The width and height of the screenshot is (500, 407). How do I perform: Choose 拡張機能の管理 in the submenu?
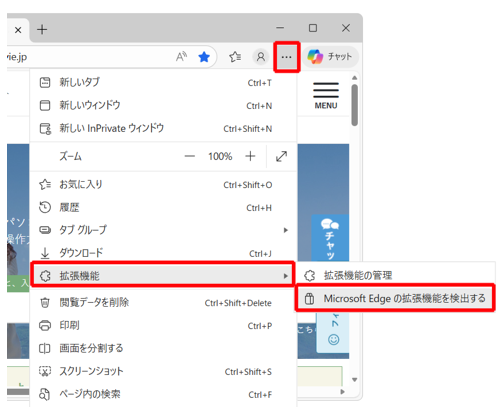[x=395, y=275]
